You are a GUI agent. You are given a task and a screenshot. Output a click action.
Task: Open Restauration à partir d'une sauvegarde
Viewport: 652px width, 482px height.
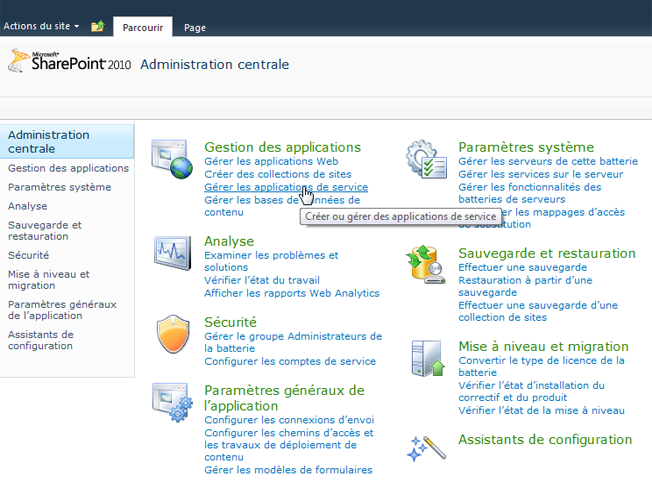coord(525,287)
